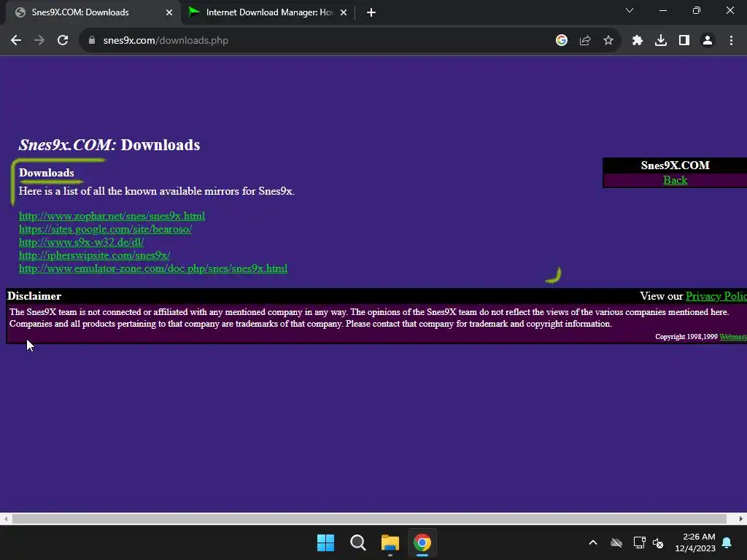
Task: Open the display tray icon
Action: [x=639, y=542]
